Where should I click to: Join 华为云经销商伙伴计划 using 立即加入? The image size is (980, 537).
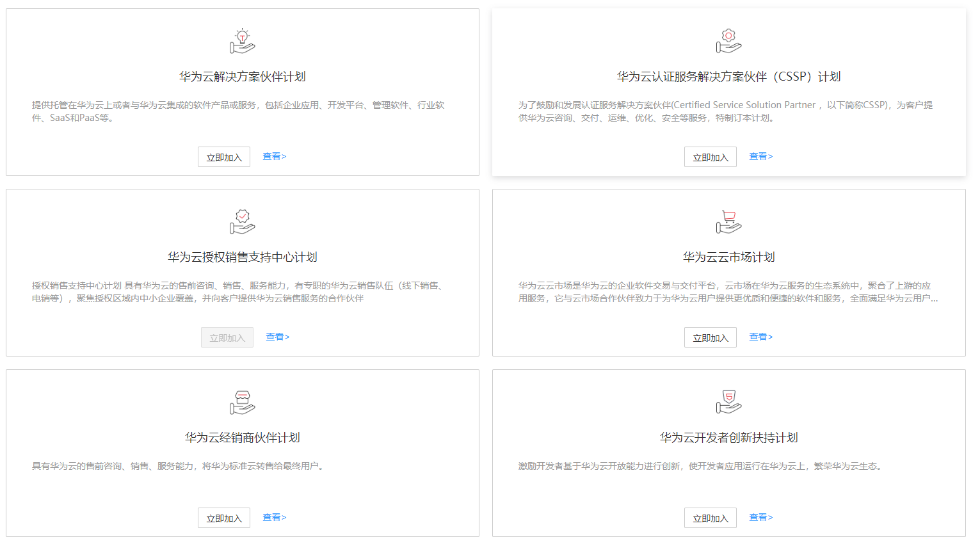224,518
